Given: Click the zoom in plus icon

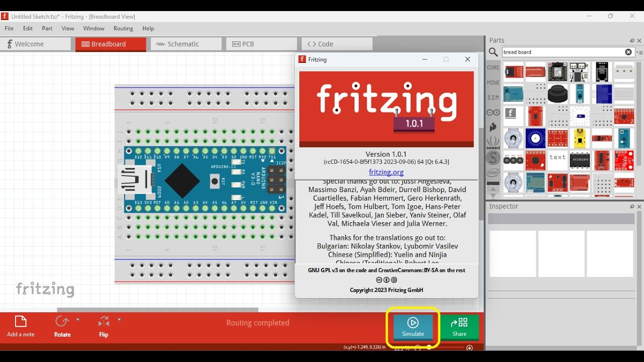Looking at the screenshot, I should [469, 347].
